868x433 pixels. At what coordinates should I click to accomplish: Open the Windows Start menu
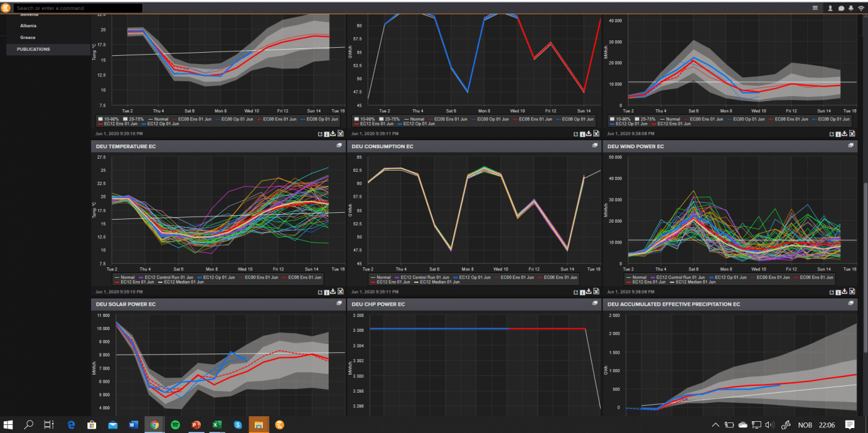7,424
